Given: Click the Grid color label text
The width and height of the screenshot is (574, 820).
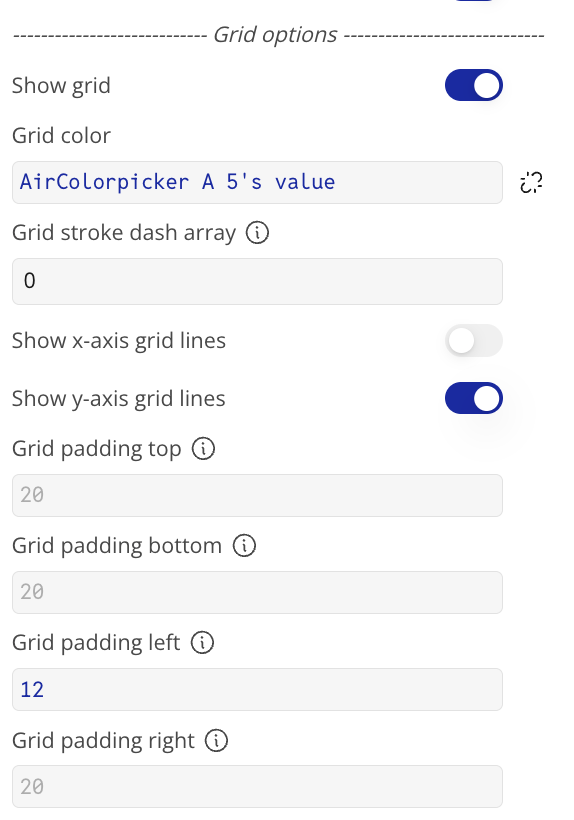Looking at the screenshot, I should (x=61, y=136).
